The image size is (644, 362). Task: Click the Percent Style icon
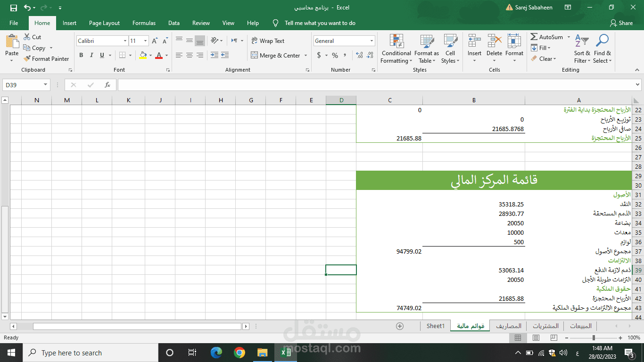335,55
